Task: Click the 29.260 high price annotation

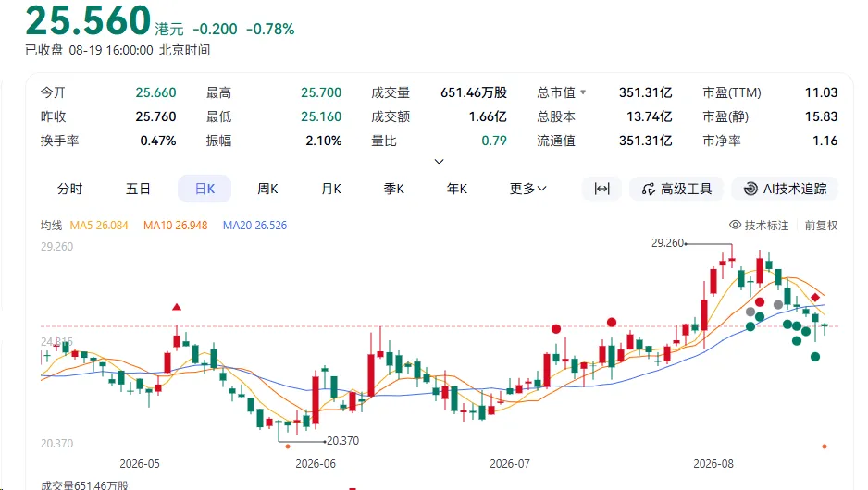Action: [667, 243]
